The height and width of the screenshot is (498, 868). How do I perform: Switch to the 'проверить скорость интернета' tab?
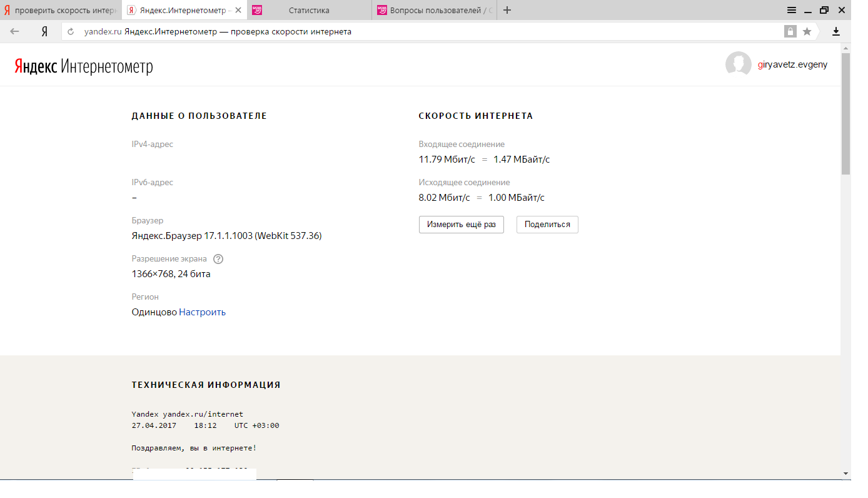[61, 10]
